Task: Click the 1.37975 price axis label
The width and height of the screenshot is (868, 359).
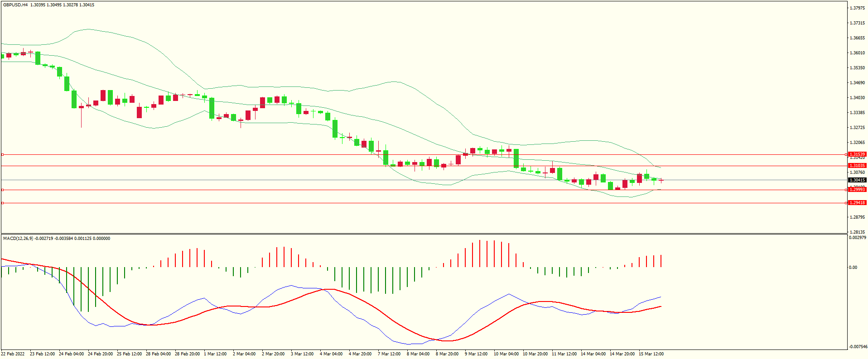Action: click(857, 8)
